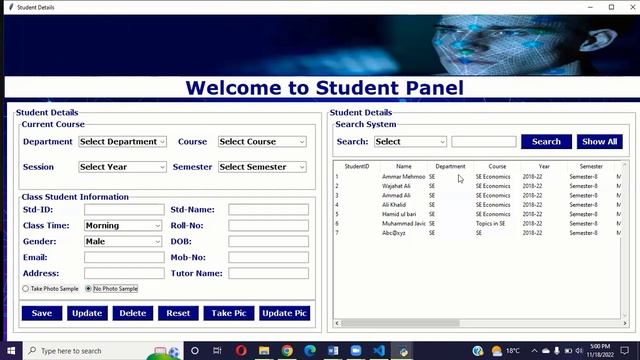
Task: Open the weather widget showing 18°C
Action: coord(506,351)
